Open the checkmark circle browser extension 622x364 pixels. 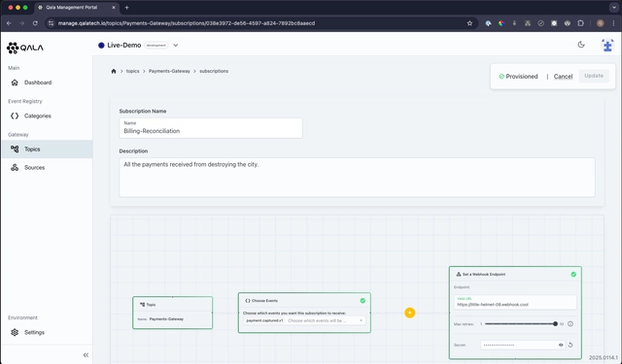click(540, 23)
